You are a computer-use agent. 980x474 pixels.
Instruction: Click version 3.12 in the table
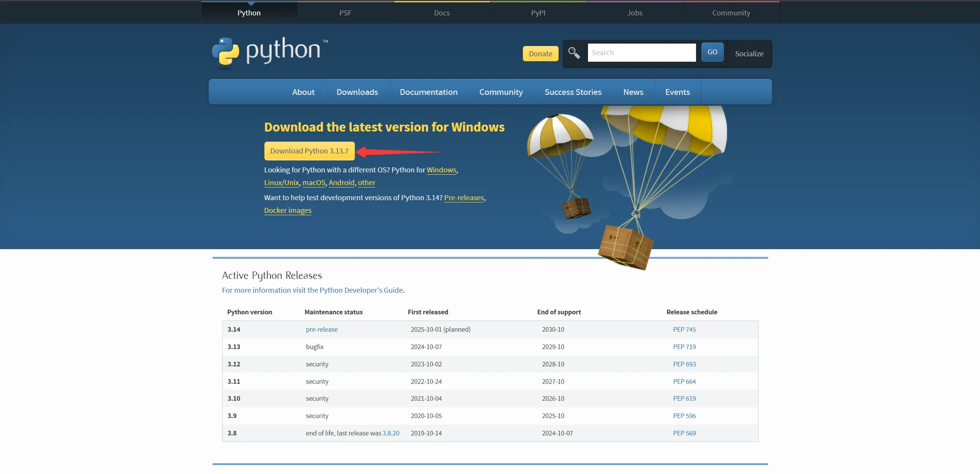coord(234,364)
